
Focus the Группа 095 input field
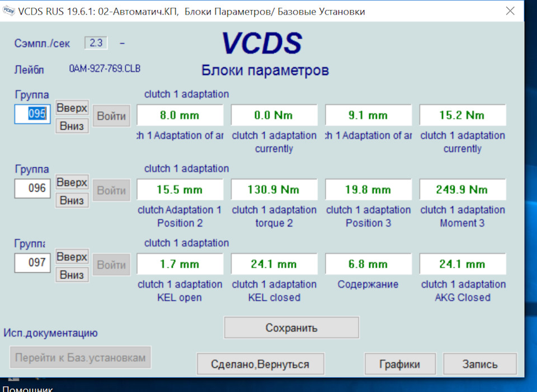[32, 114]
